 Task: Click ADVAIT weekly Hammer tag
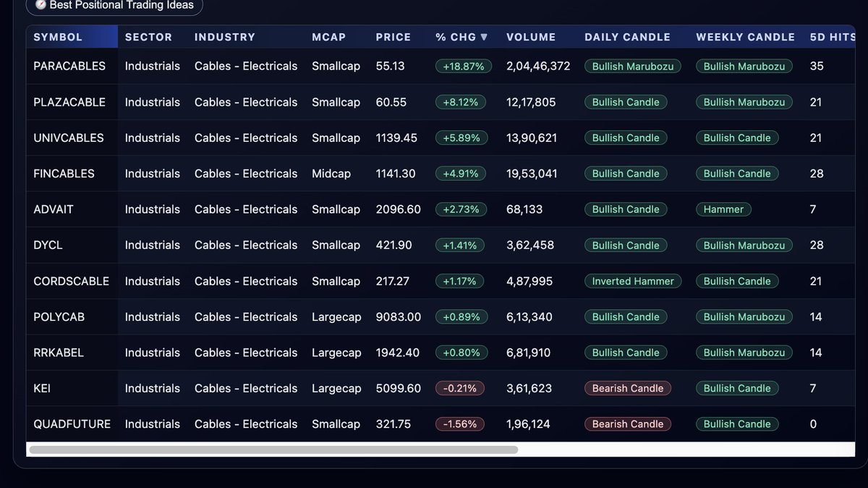(x=723, y=209)
